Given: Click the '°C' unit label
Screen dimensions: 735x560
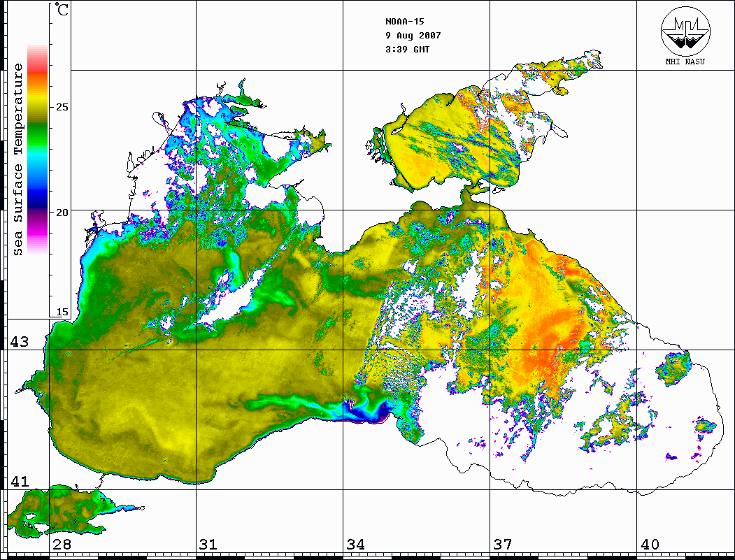Looking at the screenshot, I should click(61, 9).
